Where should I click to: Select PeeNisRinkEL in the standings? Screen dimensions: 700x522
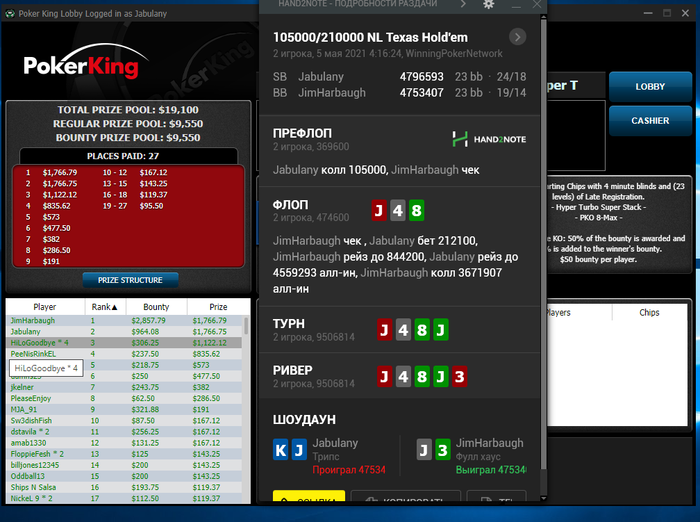pyautogui.click(x=124, y=354)
